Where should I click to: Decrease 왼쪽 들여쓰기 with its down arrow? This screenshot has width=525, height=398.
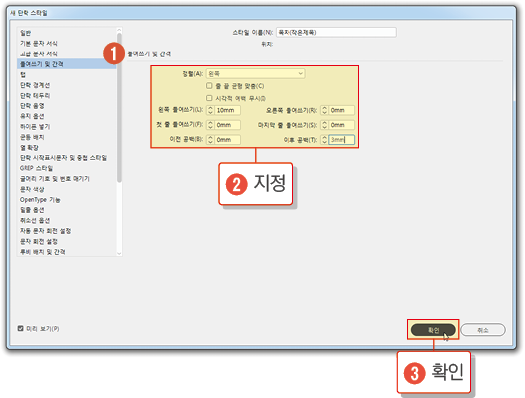tap(210, 112)
